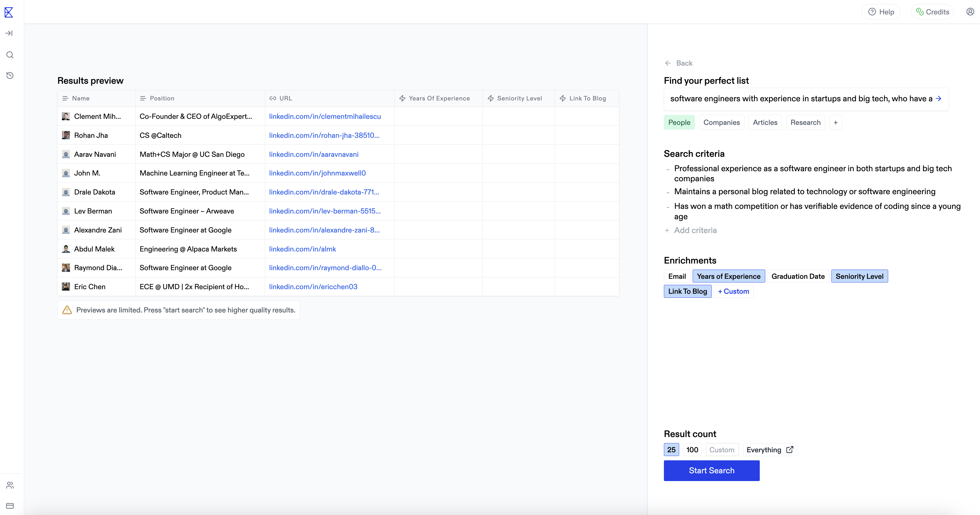Open search history clock icon
This screenshot has width=980, height=515.
coord(10,75)
